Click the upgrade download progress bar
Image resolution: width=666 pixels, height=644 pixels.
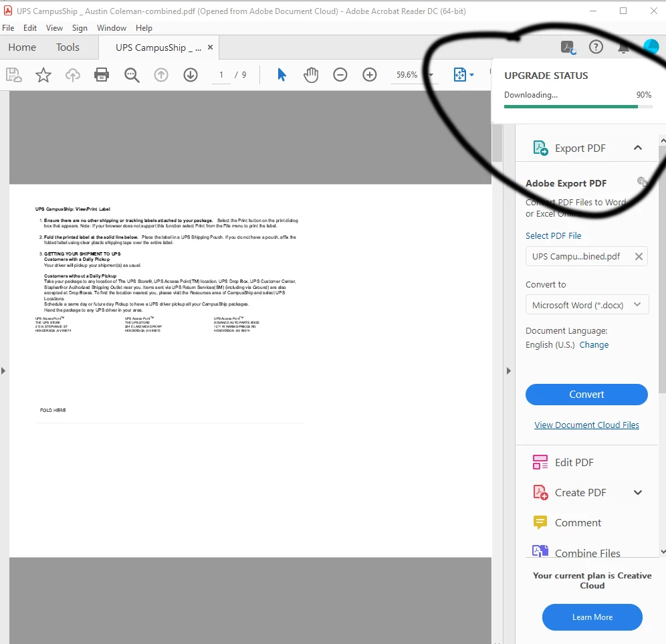(578, 106)
